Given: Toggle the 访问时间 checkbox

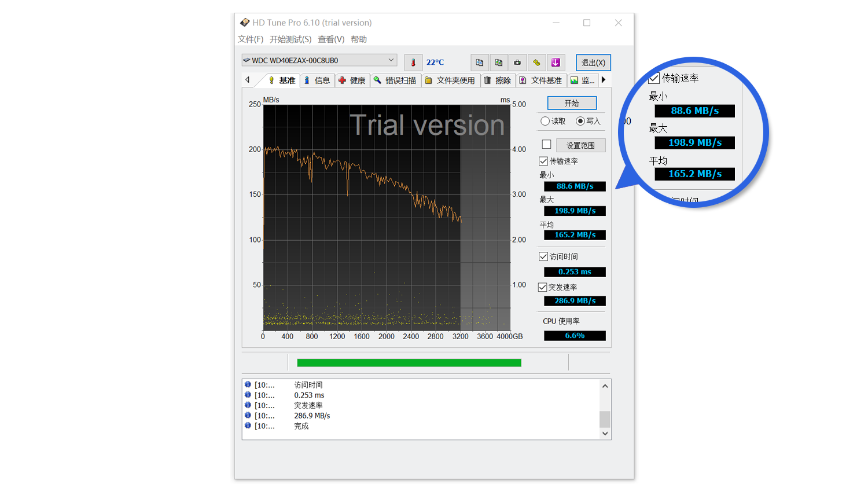Looking at the screenshot, I should pyautogui.click(x=543, y=256).
